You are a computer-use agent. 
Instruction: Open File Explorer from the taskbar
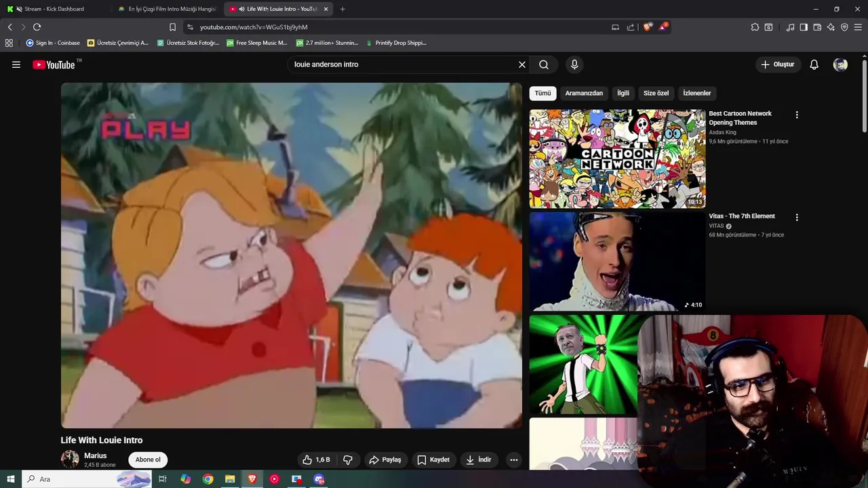click(230, 479)
